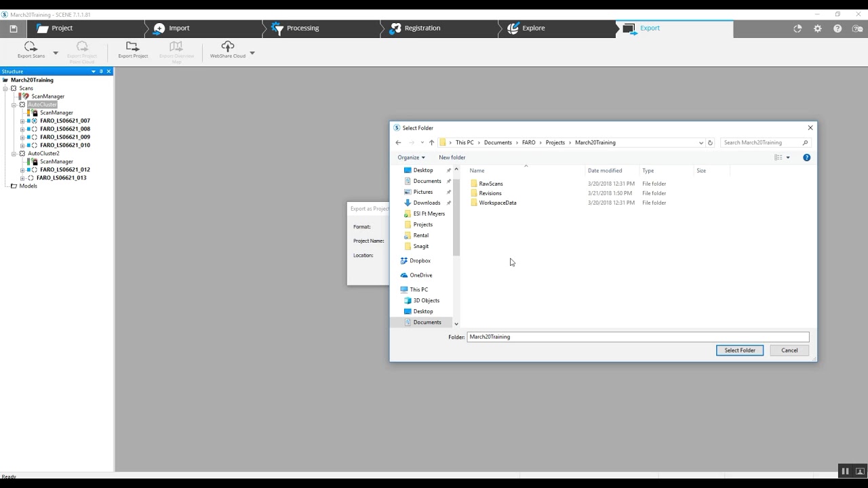Refresh the folder view

[x=710, y=142]
